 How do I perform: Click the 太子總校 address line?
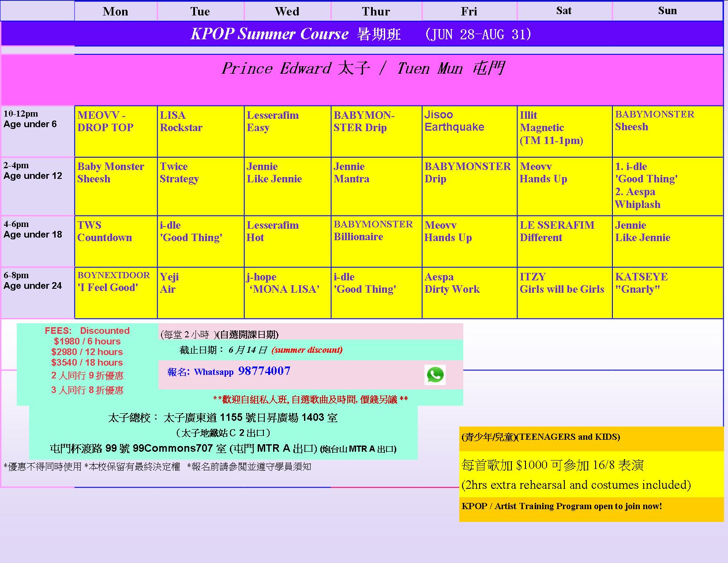click(222, 418)
